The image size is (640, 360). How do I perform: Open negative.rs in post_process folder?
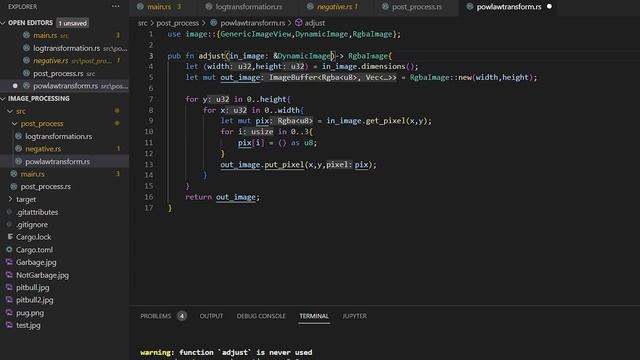coord(65,149)
